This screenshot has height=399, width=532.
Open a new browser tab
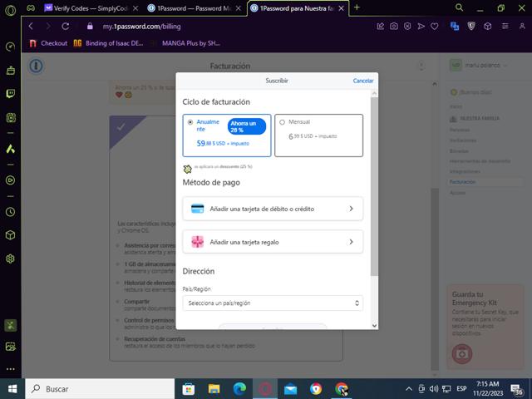click(x=357, y=7)
